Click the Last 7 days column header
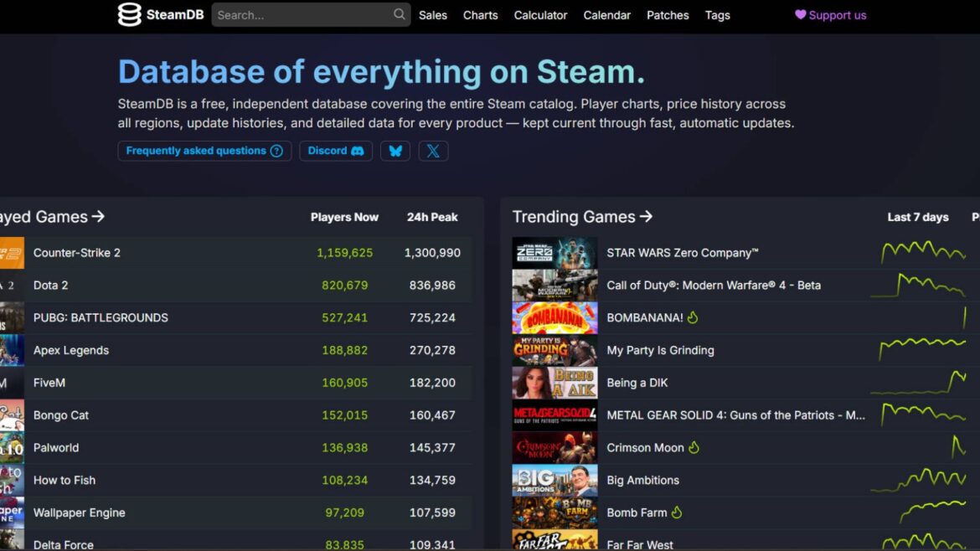The height and width of the screenshot is (551, 980). (917, 217)
